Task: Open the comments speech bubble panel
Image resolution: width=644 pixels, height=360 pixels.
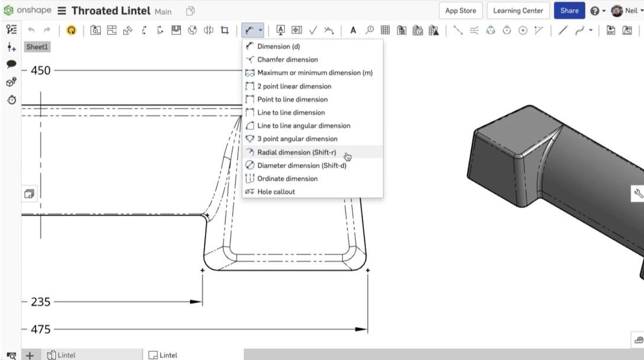Action: pyautogui.click(x=11, y=64)
